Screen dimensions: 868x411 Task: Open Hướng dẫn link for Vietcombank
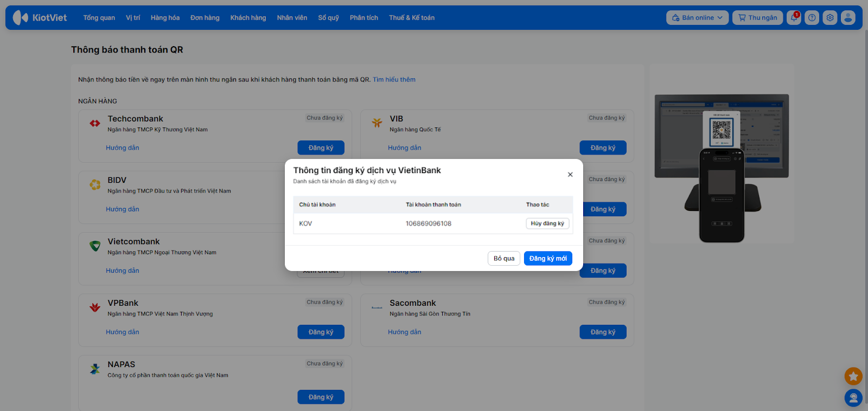[123, 271]
